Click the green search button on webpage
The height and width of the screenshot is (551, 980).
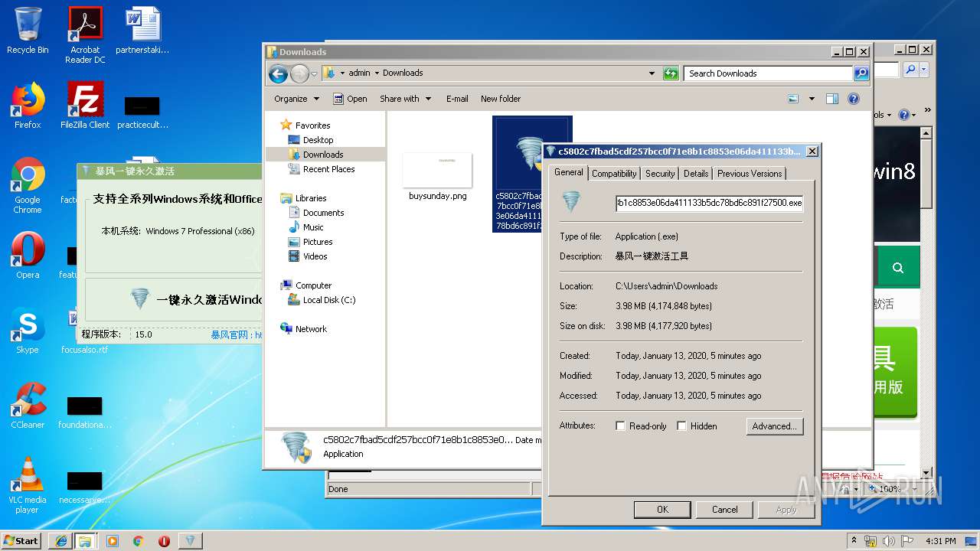pyautogui.click(x=897, y=268)
